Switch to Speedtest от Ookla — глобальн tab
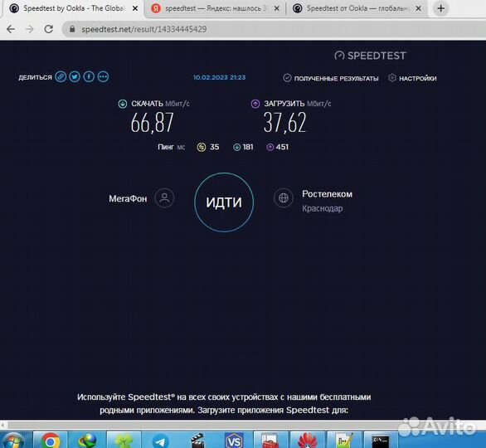The image size is (486, 448). (x=357, y=8)
